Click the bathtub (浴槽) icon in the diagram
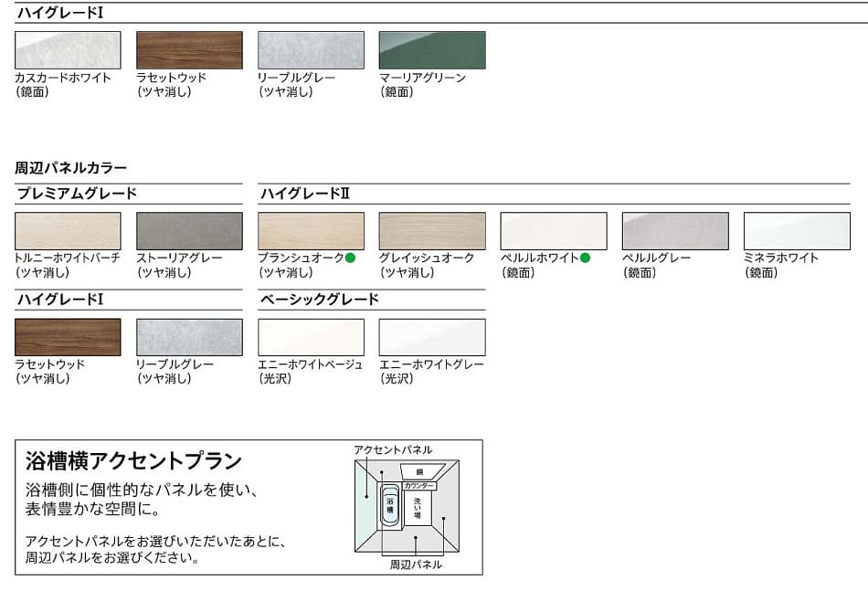Image resolution: width=868 pixels, height=591 pixels. (389, 503)
